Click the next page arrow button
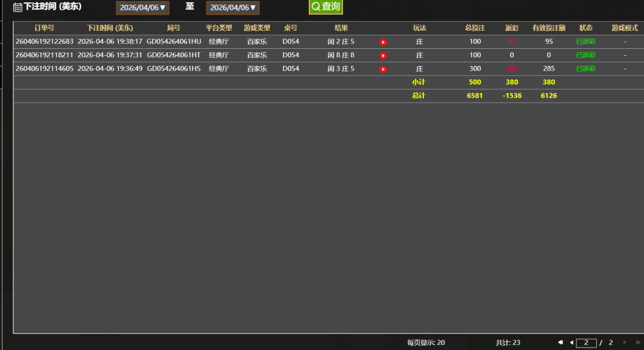Image resolution: width=644 pixels, height=350 pixels. (x=624, y=343)
